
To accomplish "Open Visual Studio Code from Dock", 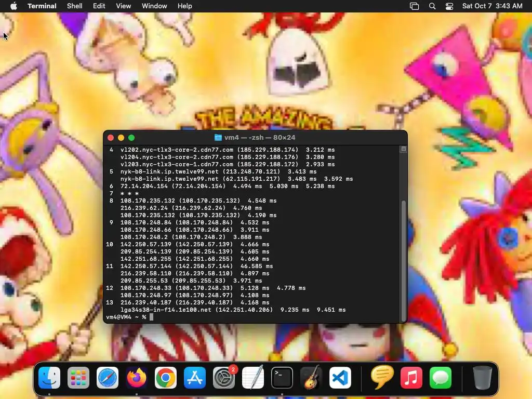I will [340, 378].
